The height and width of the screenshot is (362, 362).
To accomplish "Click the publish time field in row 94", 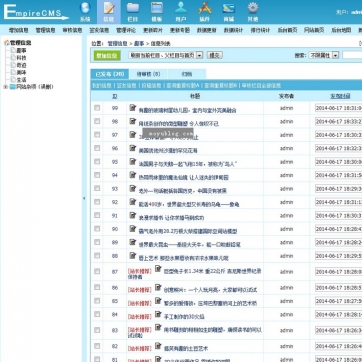I will [x=338, y=175].
